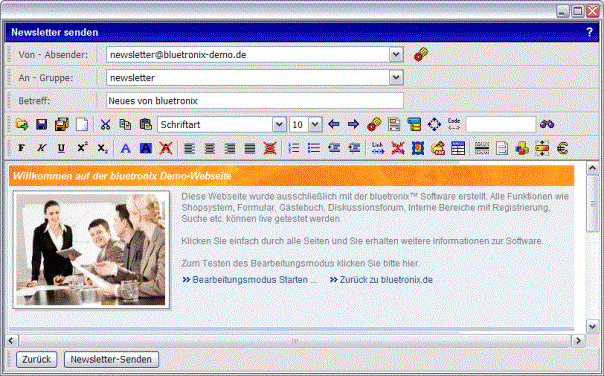Open the Von - Absender dropdown
The image size is (604, 376).
point(396,55)
